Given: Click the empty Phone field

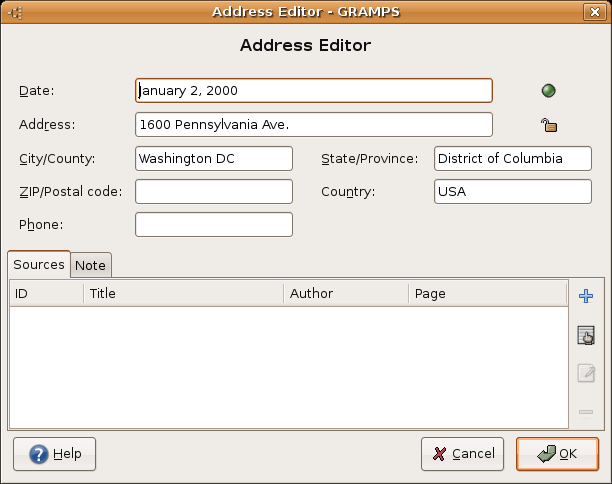Looking at the screenshot, I should coord(213,224).
